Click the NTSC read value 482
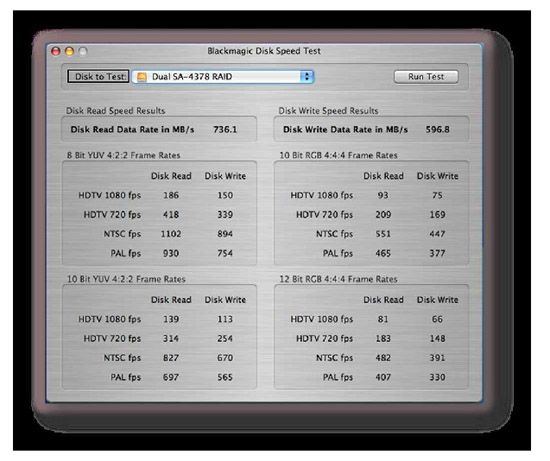Screen dimensions: 550x461 point(383,358)
